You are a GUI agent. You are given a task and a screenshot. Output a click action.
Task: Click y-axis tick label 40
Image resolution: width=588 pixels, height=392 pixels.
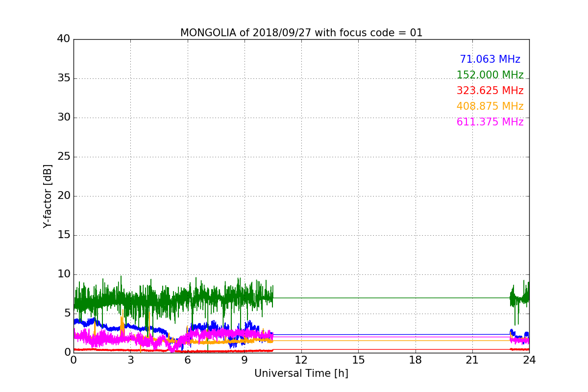64,39
